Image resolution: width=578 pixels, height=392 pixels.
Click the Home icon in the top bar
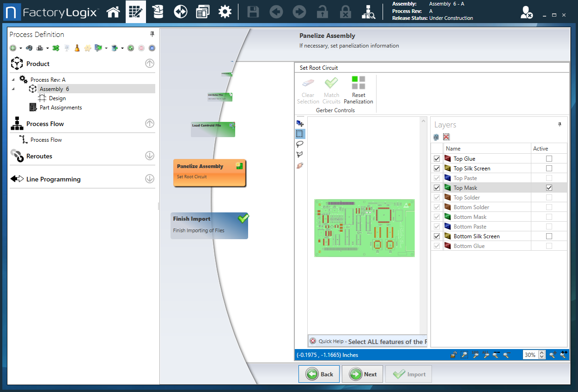[x=113, y=12]
